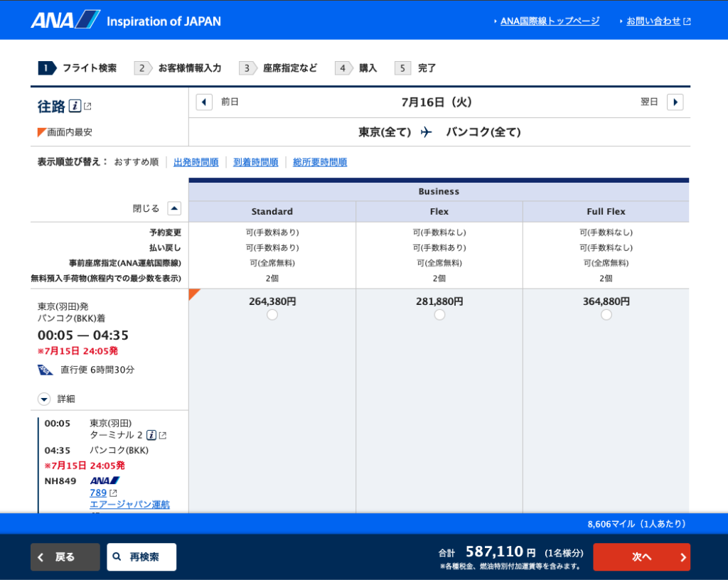728x580 pixels.
Task: Select the Business Standard fare radio button
Action: (272, 313)
